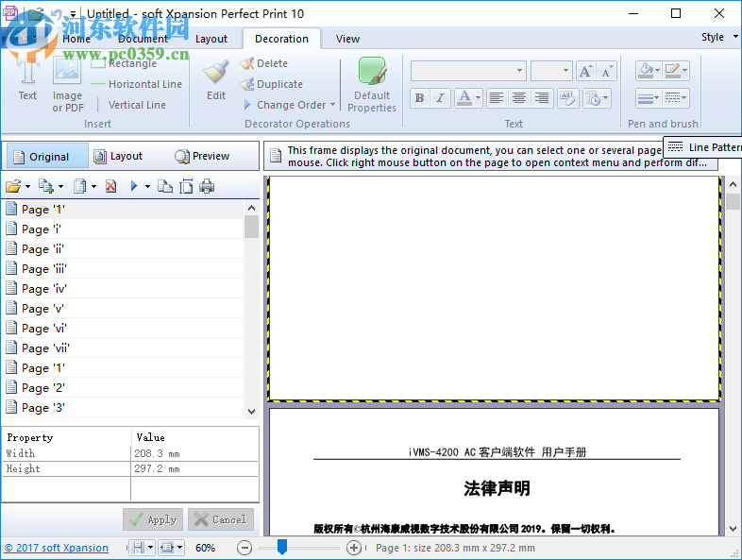
Task: Open the Style menu
Action: click(x=718, y=37)
